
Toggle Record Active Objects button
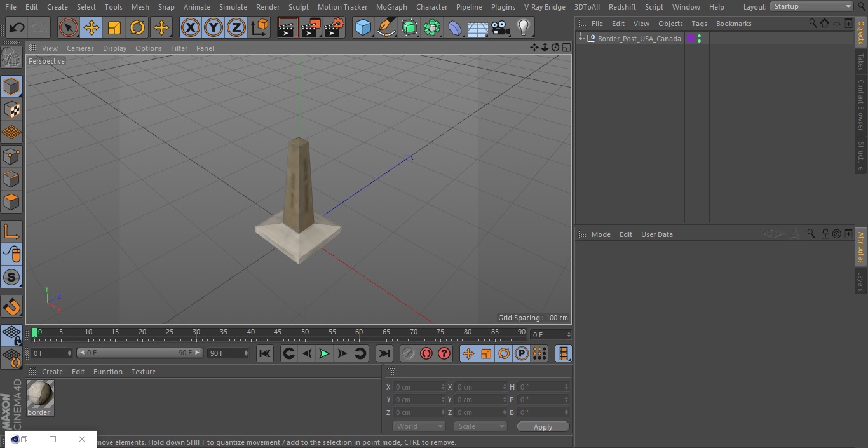[x=409, y=353]
